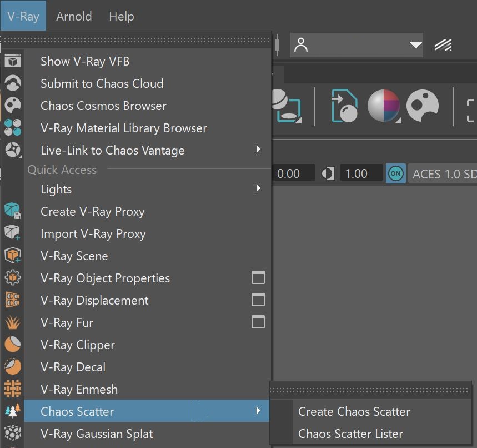Click Import V-Ray Proxy
The width and height of the screenshot is (477, 448).
coord(147,233)
